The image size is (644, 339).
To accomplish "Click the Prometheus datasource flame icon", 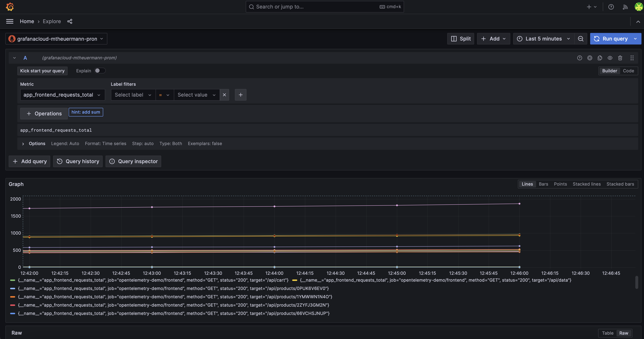I will pyautogui.click(x=12, y=39).
